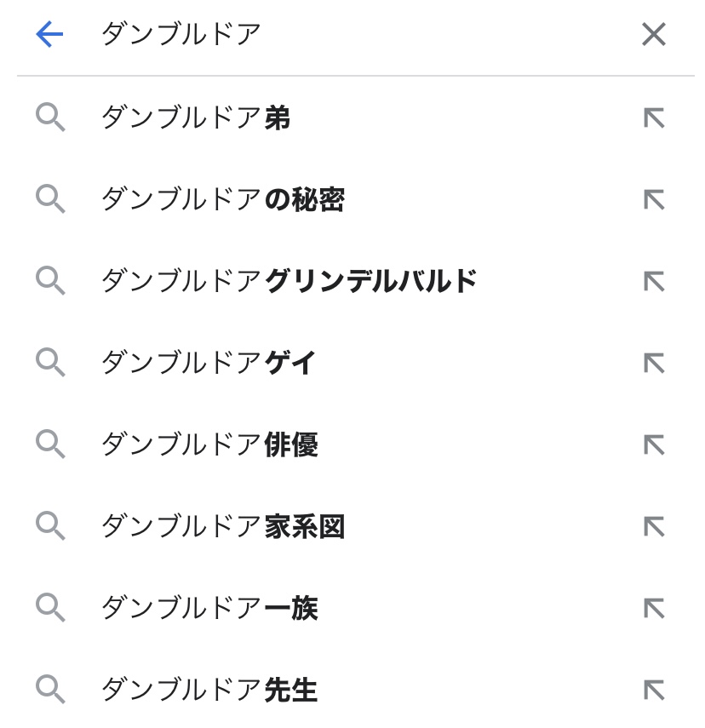The width and height of the screenshot is (705, 728).
Task: Use the fill arrow for ダンブルドア一族
Action: (x=653, y=608)
